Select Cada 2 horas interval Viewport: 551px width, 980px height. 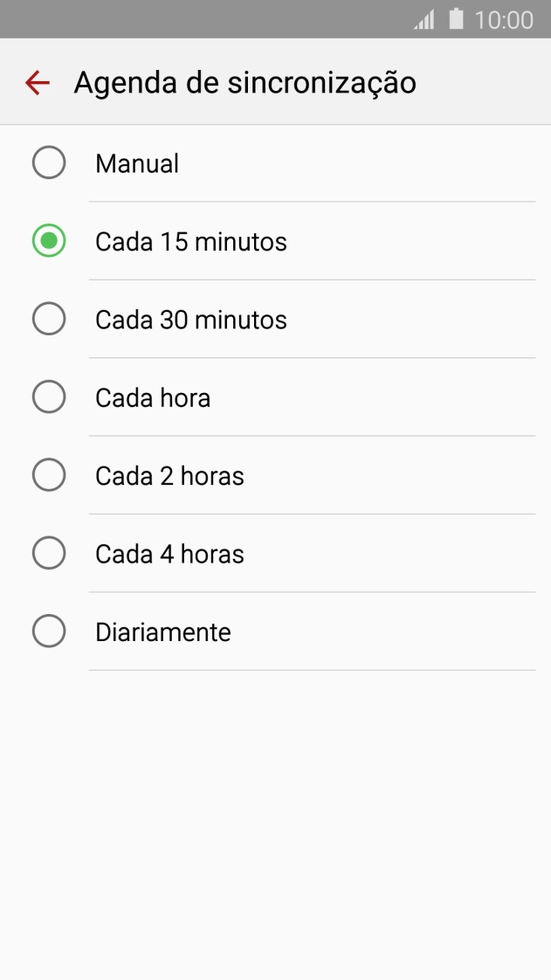(x=49, y=474)
